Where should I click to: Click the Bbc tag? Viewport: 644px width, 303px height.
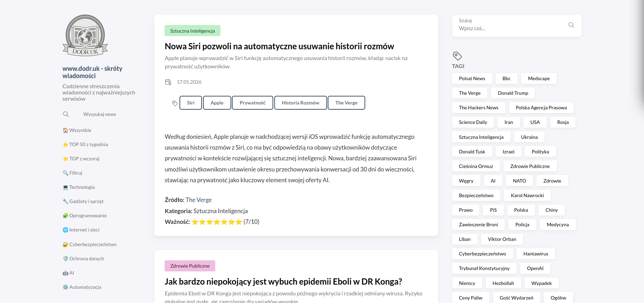pyautogui.click(x=507, y=78)
